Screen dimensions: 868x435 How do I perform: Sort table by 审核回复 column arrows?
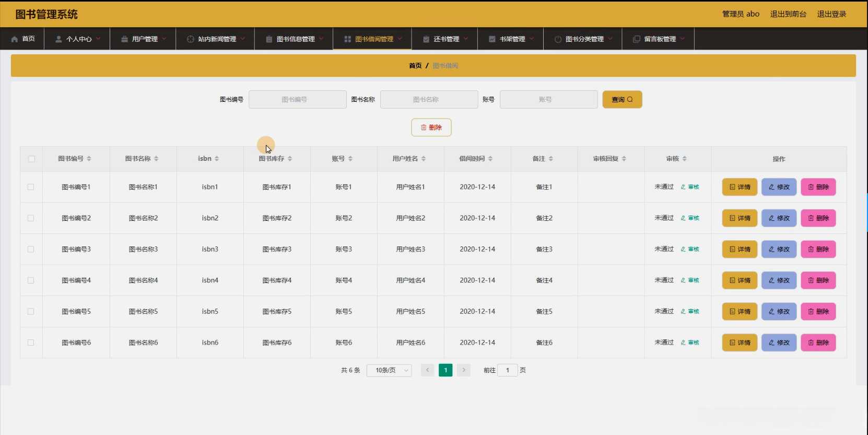pos(624,159)
